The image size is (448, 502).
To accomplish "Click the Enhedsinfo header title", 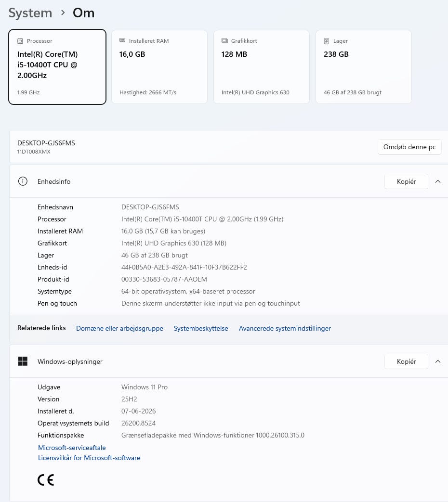I will click(54, 181).
